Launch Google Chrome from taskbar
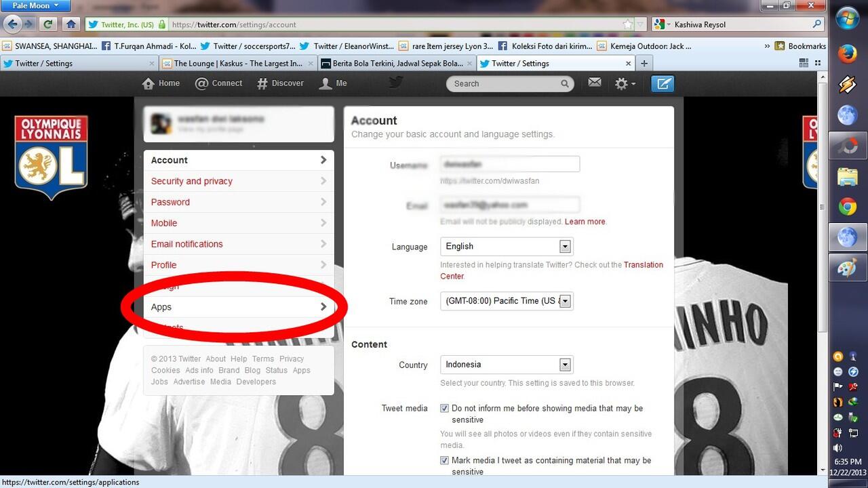 point(848,207)
